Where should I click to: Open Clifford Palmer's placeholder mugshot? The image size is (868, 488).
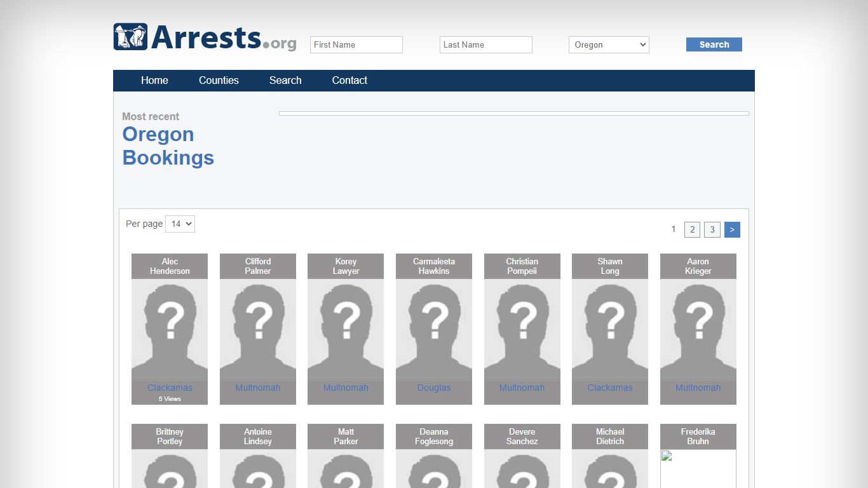(258, 330)
